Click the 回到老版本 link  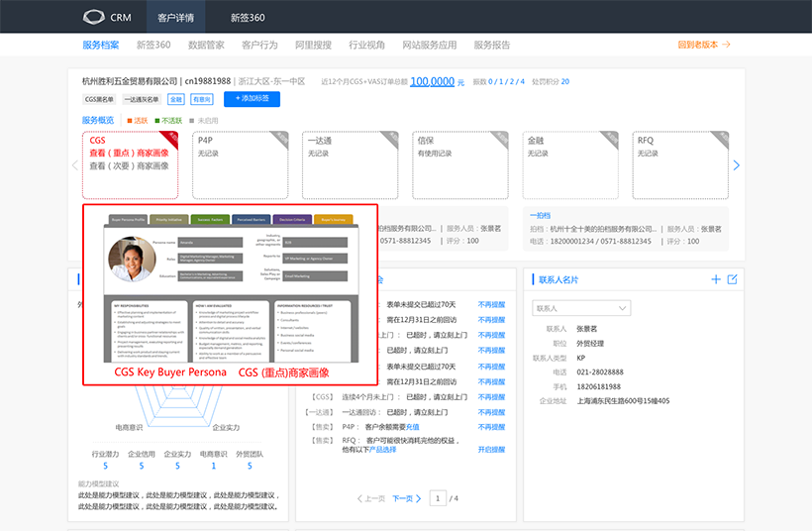click(x=697, y=45)
